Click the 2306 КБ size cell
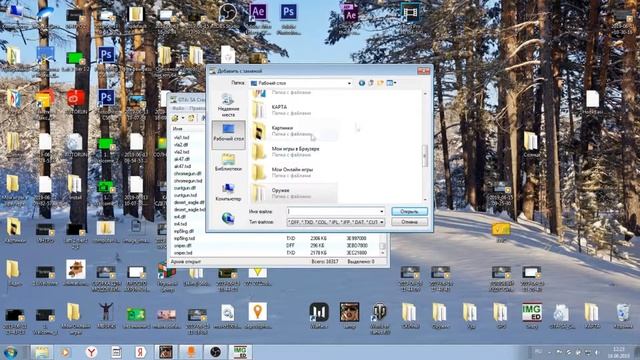The image size is (640, 360). pos(318,238)
